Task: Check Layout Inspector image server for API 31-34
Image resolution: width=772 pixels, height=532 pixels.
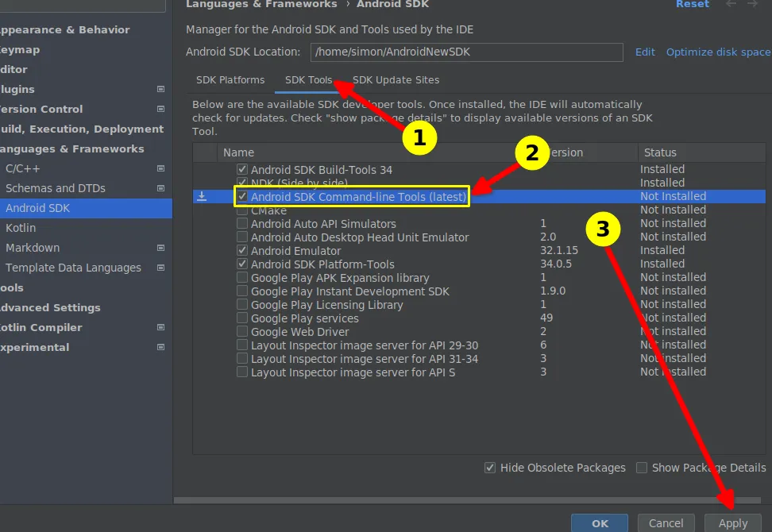Action: click(x=241, y=358)
